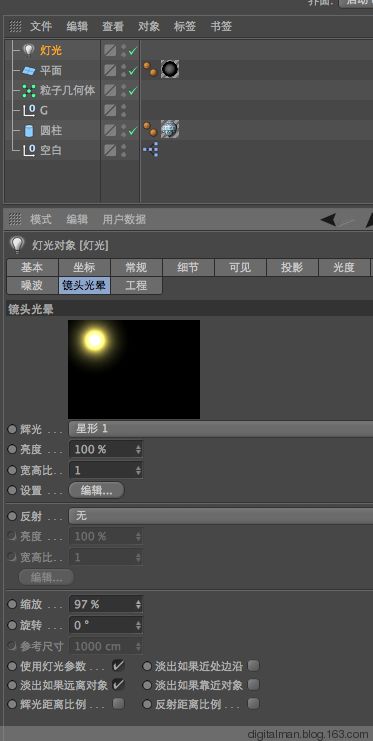Select the 圆柱 cylinder object icon
This screenshot has width=373, height=741.
pos(29,130)
